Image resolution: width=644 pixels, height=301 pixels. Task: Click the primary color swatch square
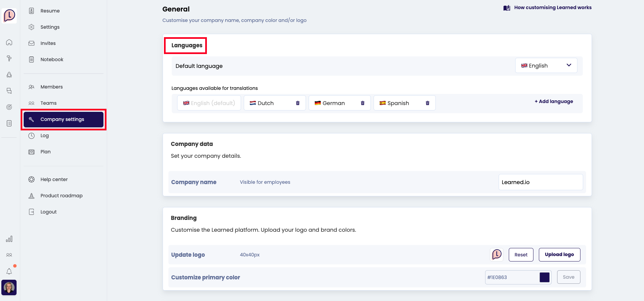point(544,277)
